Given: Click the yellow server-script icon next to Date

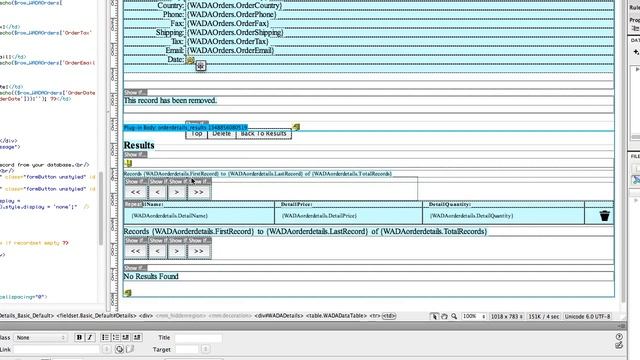Looking at the screenshot, I should click(190, 60).
